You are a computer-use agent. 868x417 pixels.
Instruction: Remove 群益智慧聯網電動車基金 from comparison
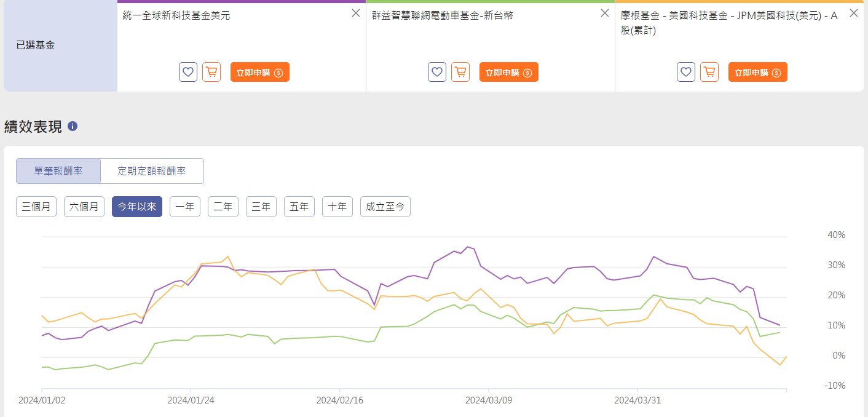pyautogui.click(x=605, y=13)
